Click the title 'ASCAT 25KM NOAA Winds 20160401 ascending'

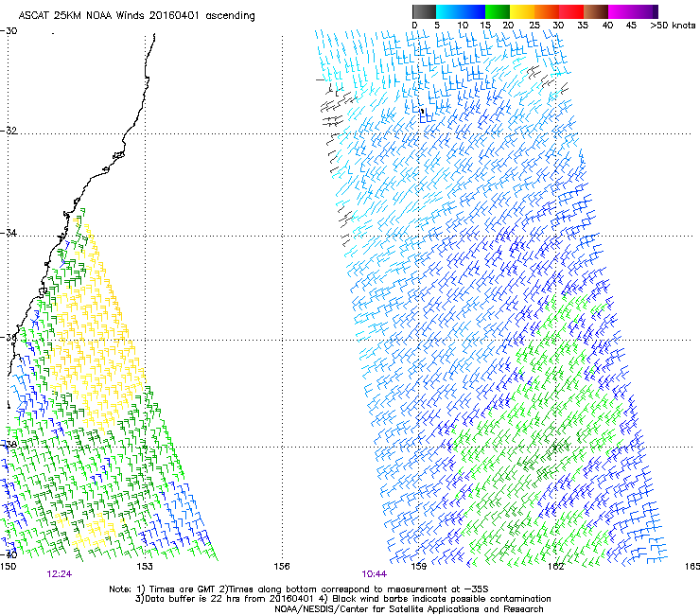(x=136, y=16)
